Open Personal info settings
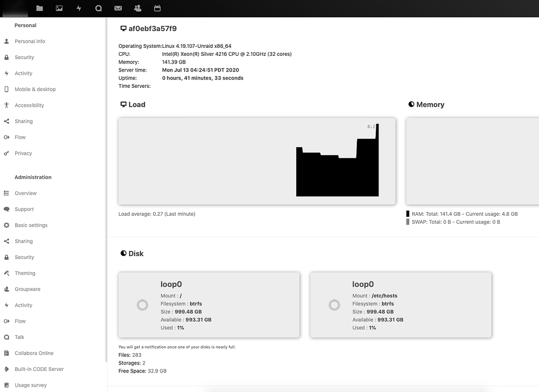The height and width of the screenshot is (392, 539). click(31, 41)
